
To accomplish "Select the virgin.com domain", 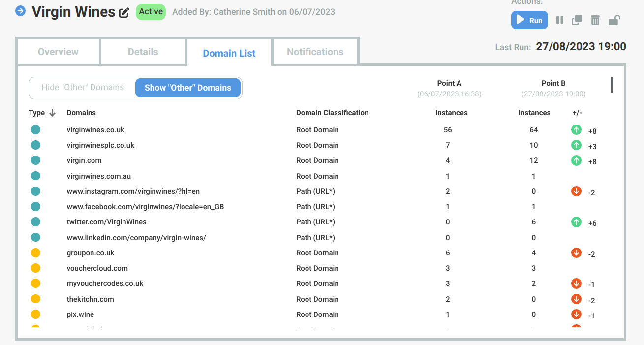I will click(84, 160).
